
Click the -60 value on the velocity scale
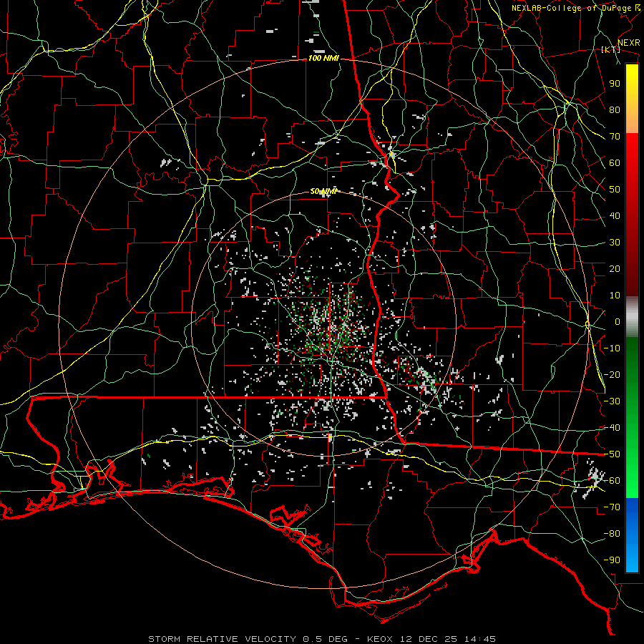[612, 481]
